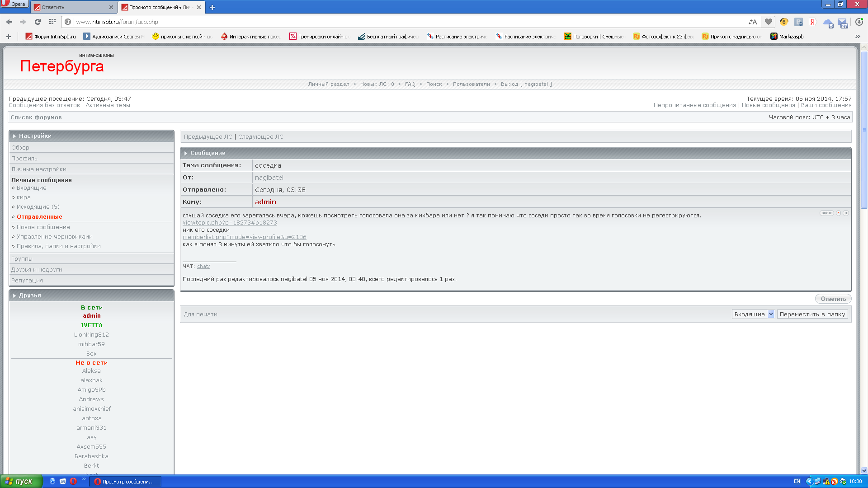868x488 pixels.
Task: Open the Speed Dial grid icon
Action: [x=52, y=22]
